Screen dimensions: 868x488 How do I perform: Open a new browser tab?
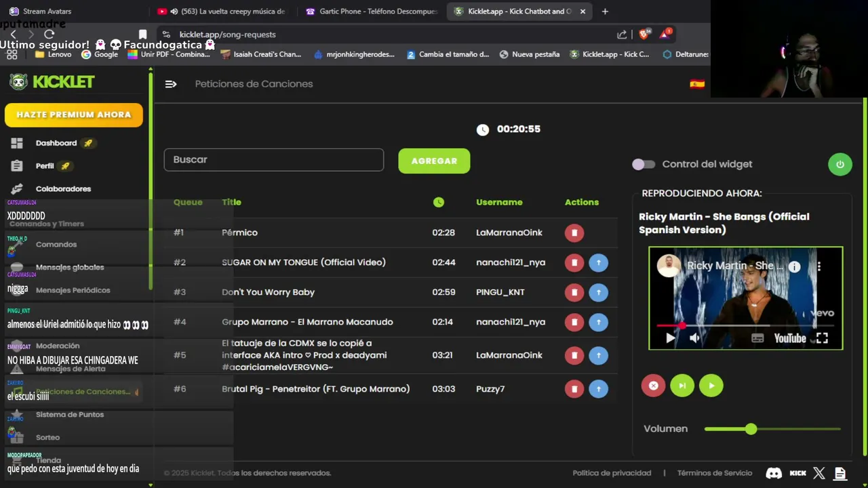coord(605,11)
